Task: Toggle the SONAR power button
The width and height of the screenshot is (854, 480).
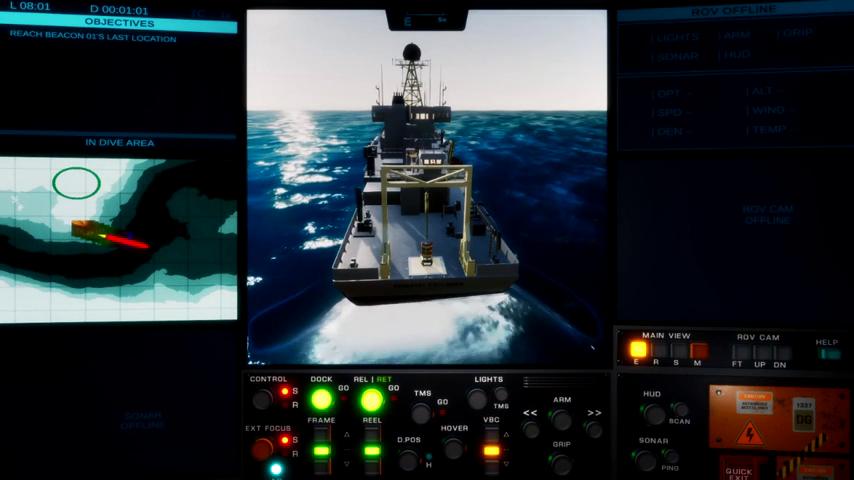Action: tap(646, 460)
